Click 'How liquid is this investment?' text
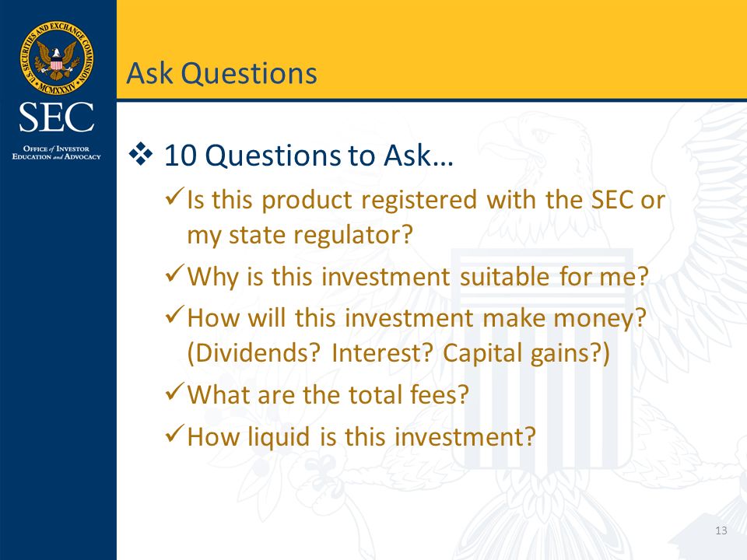Image resolution: width=747 pixels, height=560 pixels. (362, 436)
